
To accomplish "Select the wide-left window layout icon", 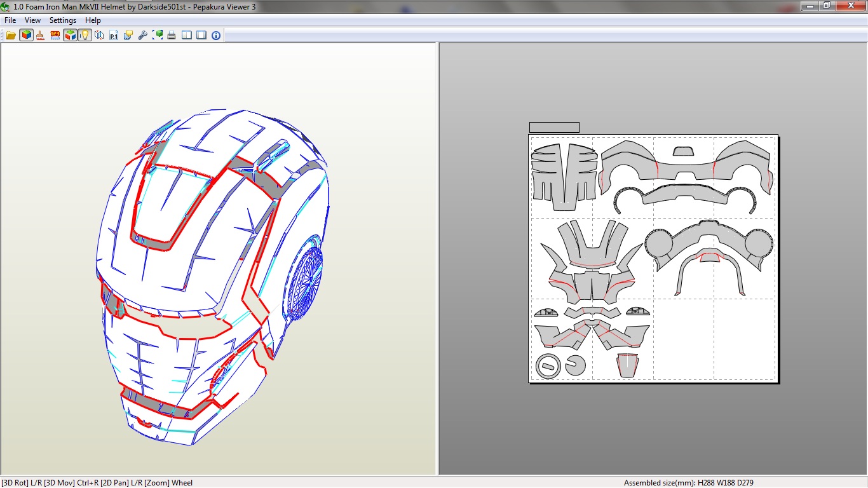I will coord(201,35).
